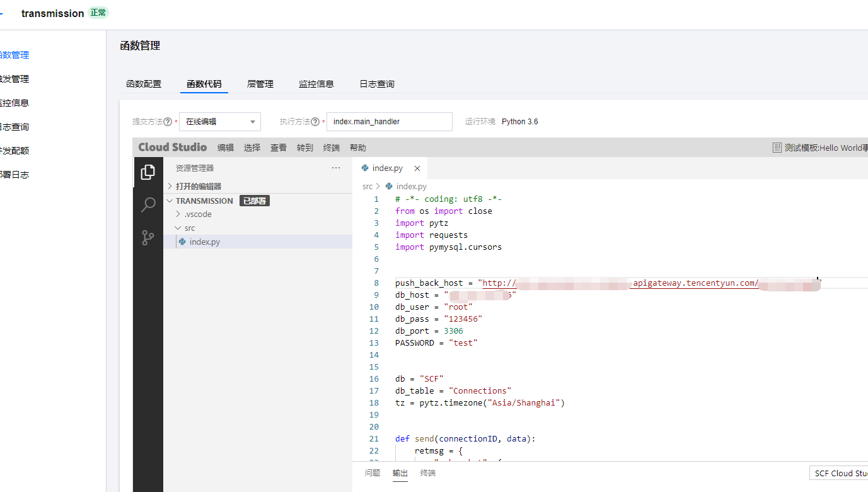Image resolution: width=868 pixels, height=492 pixels.
Task: Click the test template document icon
Action: pyautogui.click(x=777, y=148)
